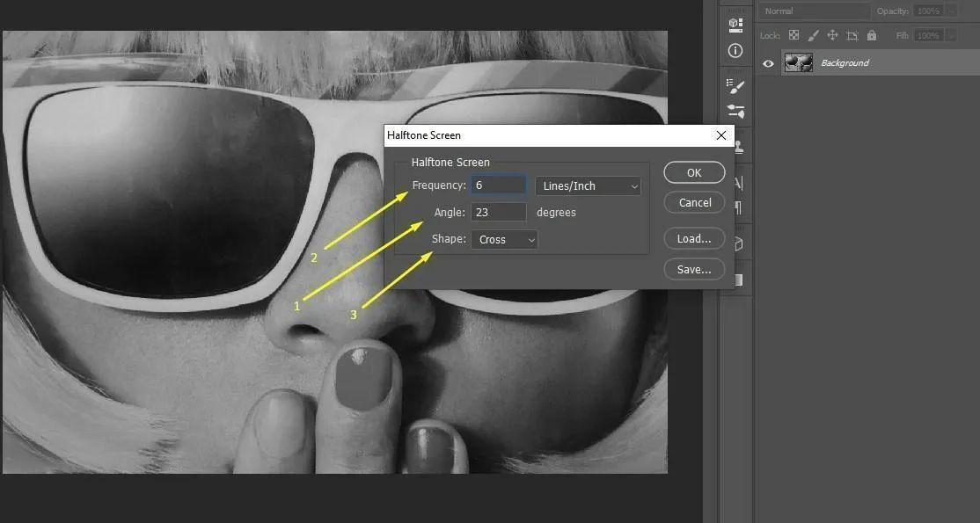Viewport: 980px width, 523px height.
Task: Open the Info panel icon
Action: tap(736, 51)
